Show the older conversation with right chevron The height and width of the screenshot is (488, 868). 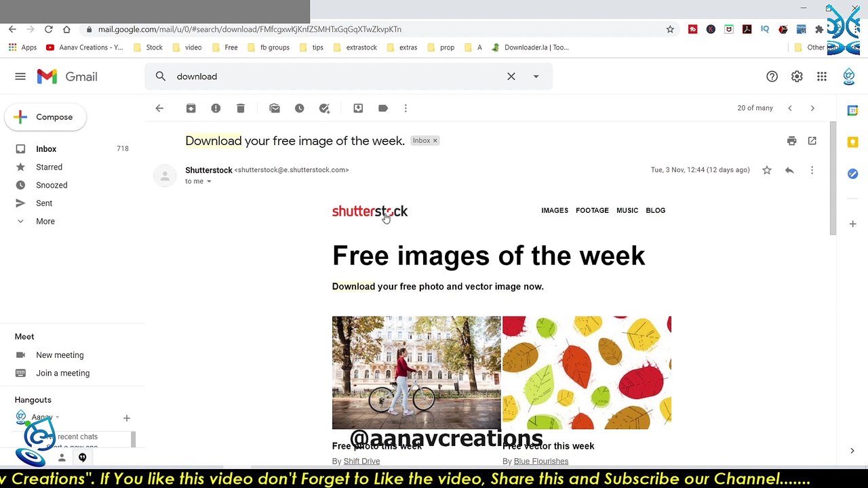coord(812,108)
